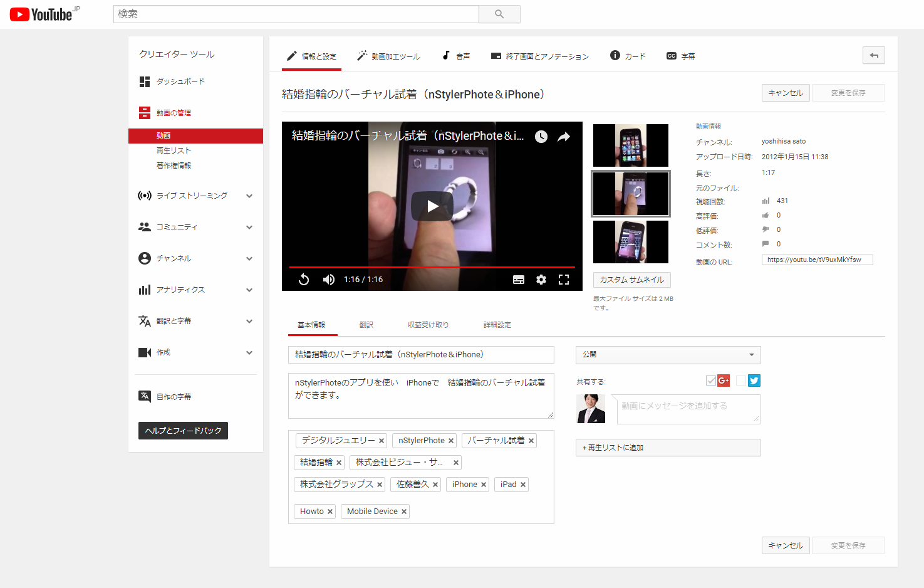The width and height of the screenshot is (924, 588).
Task: Select first thumbnail option
Action: point(631,145)
